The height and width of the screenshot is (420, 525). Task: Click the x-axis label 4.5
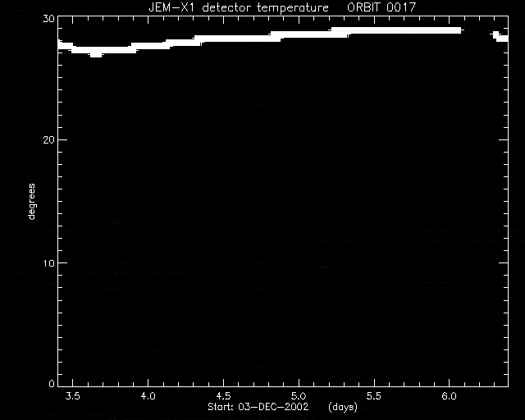(x=223, y=396)
